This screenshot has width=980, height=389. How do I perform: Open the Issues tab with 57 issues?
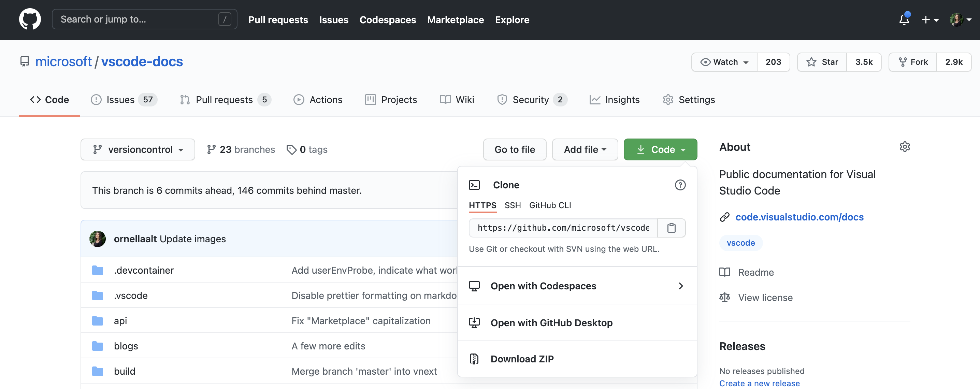pos(120,100)
